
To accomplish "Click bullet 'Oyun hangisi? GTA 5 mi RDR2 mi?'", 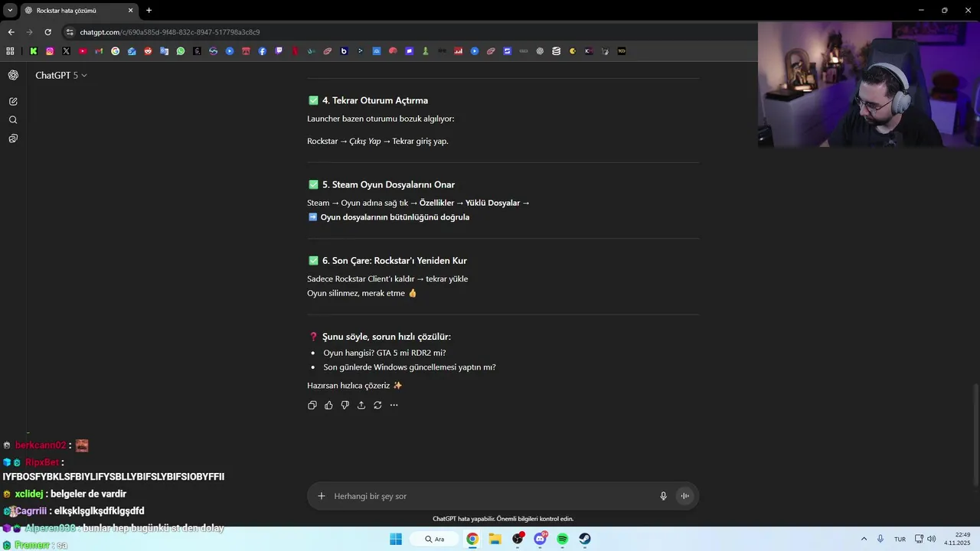I will coord(384,353).
